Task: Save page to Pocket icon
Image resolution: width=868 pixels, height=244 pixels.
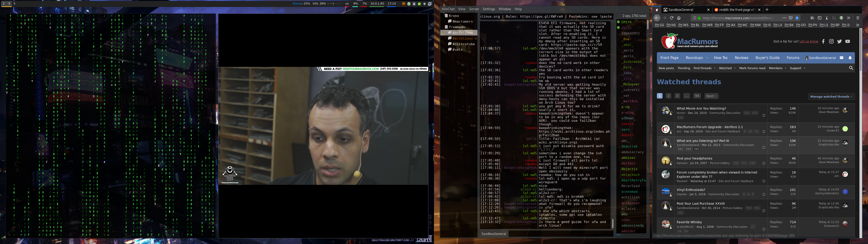Action: point(790,18)
